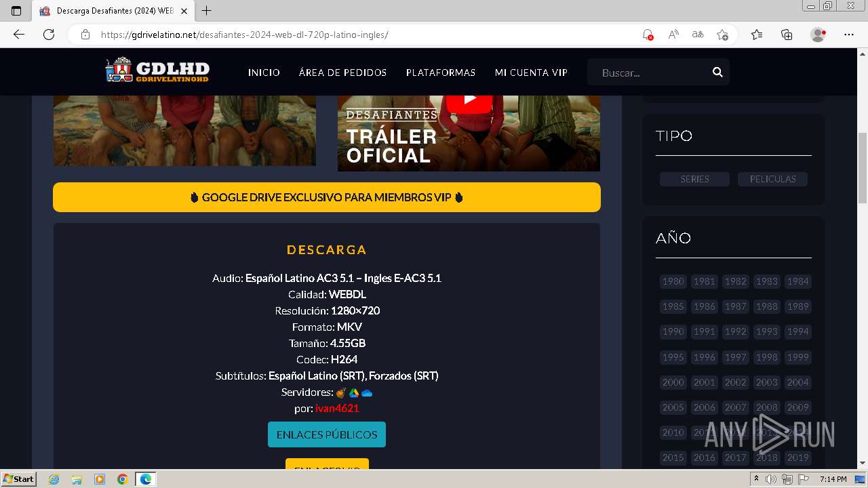Click the DESCARGA heading
Screen dimensions: 868x488
coord(327,249)
